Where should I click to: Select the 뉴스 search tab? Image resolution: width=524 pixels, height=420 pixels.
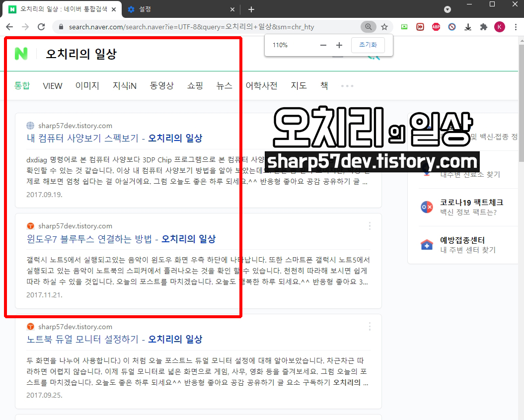pyautogui.click(x=224, y=85)
